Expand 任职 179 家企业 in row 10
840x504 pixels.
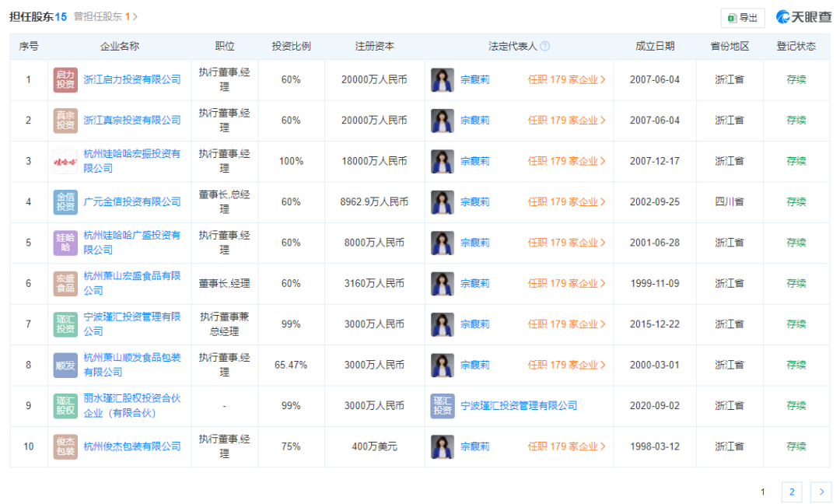566,446
